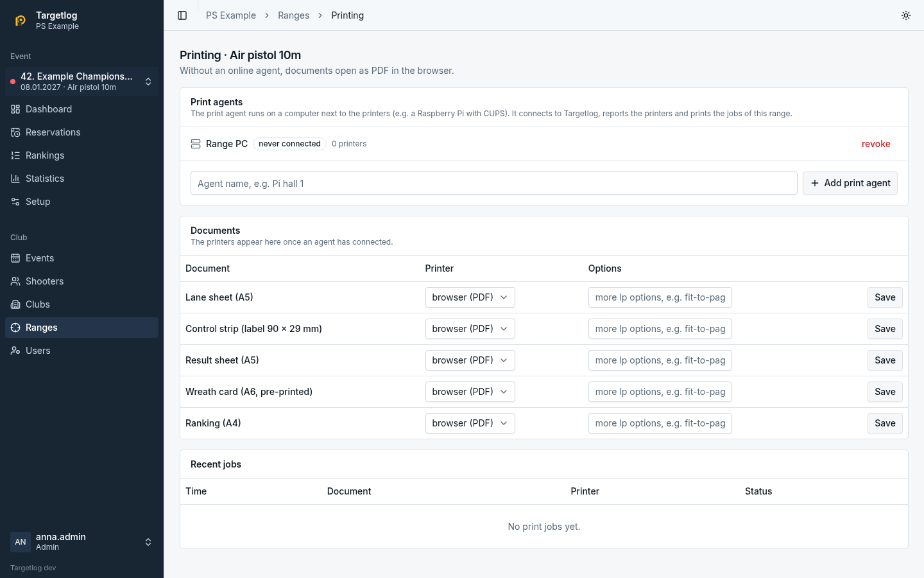924x578 pixels.
Task: Click the Range PC server icon
Action: coord(196,144)
